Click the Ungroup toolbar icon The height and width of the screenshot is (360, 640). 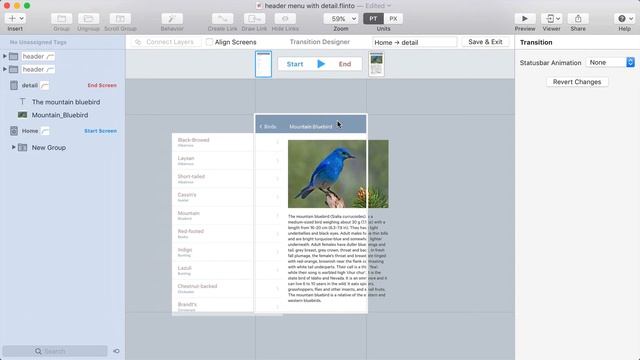[x=88, y=19]
